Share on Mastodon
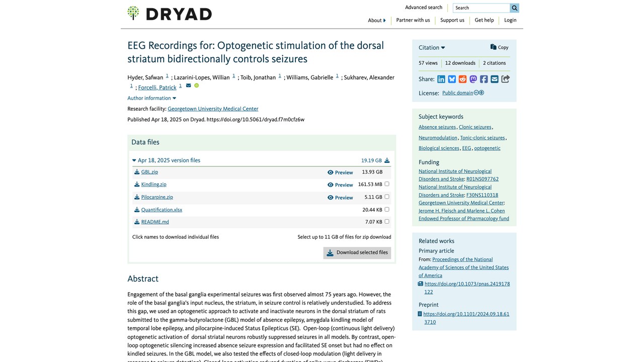Viewport: 644px width, 362px height. (x=473, y=79)
